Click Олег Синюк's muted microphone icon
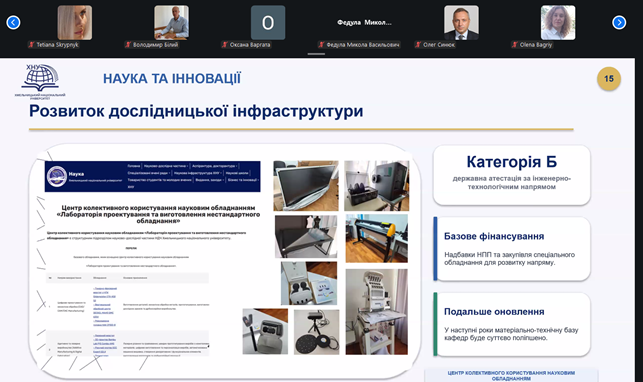The image size is (643, 382). point(418,45)
